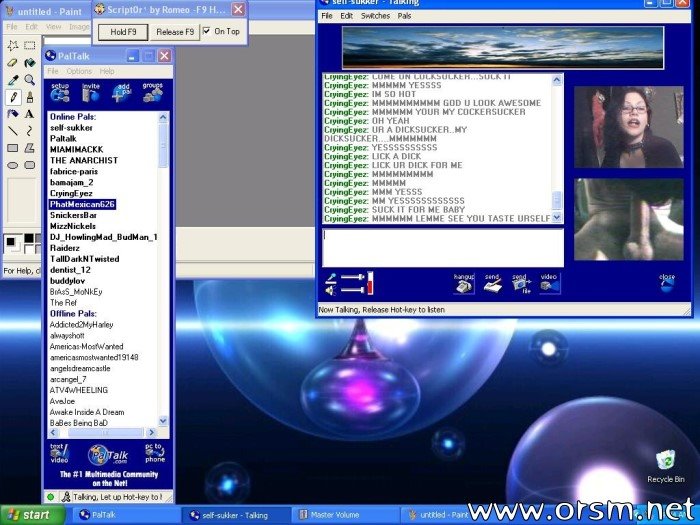Click the close icon in Talking window
Screen dimensions: 700x525
[x=667, y=283]
